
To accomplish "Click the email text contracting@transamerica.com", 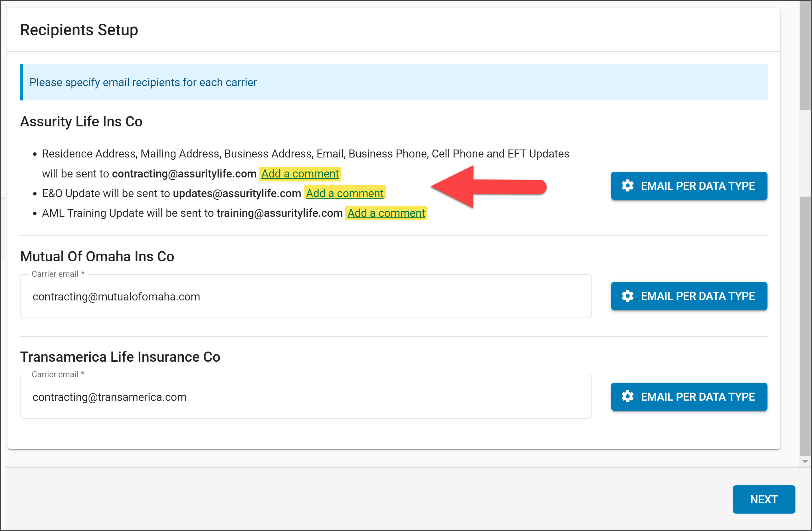I will click(110, 397).
